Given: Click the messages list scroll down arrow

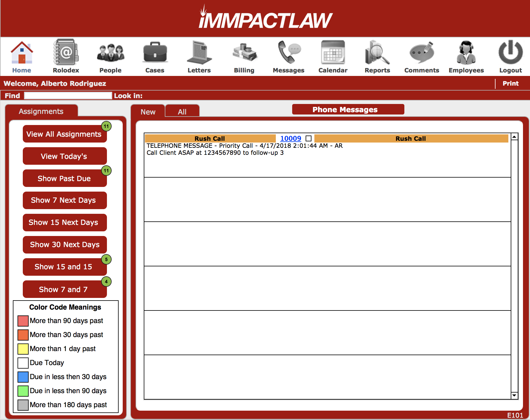Looking at the screenshot, I should point(515,395).
